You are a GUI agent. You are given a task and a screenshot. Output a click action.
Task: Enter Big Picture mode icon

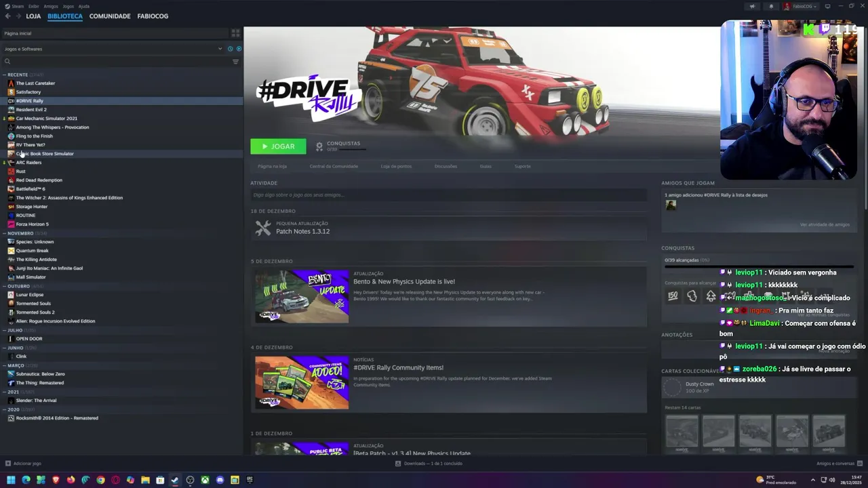(x=828, y=6)
